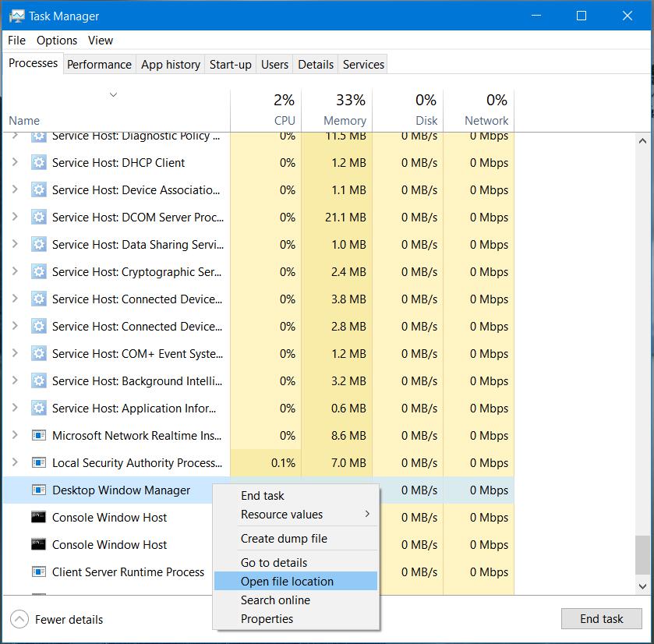Viewport: 654px width, 644px height.
Task: Click the 0.1% CPU value
Action: (283, 462)
